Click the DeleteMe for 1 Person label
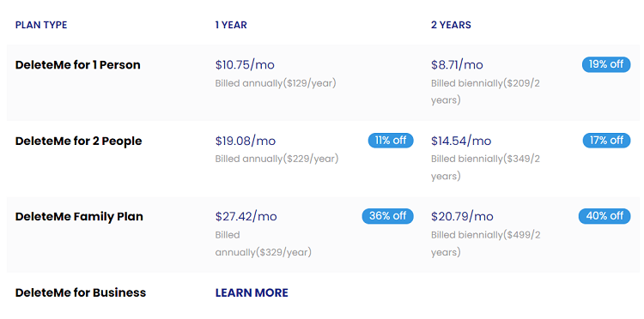Viewport: 644px width, 319px height. click(77, 65)
